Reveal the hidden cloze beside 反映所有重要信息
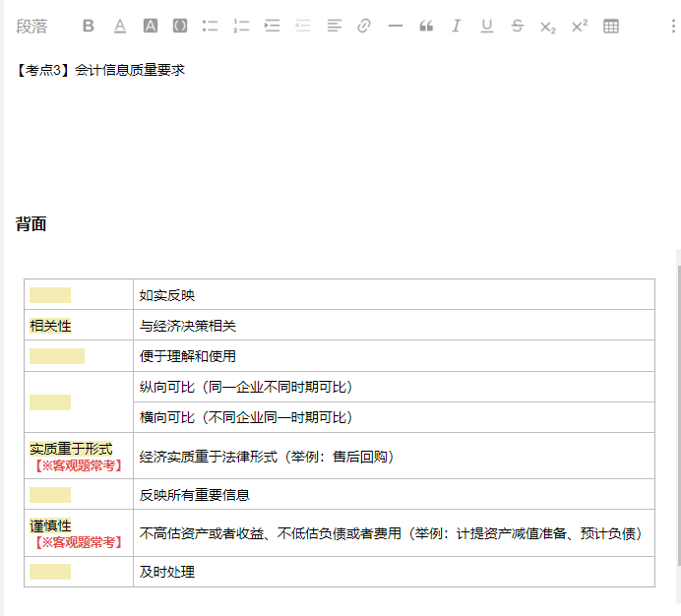Viewport: 681px width, 616px height. [50, 495]
